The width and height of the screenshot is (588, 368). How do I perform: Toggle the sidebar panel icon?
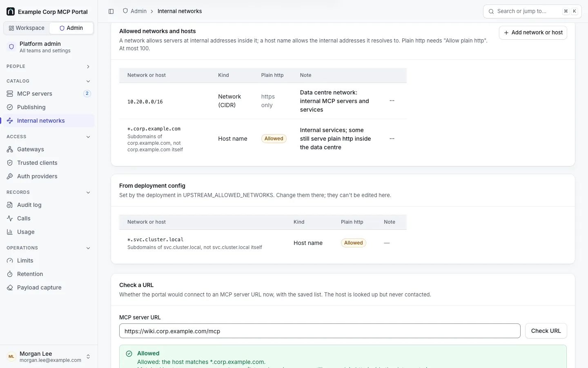111,11
